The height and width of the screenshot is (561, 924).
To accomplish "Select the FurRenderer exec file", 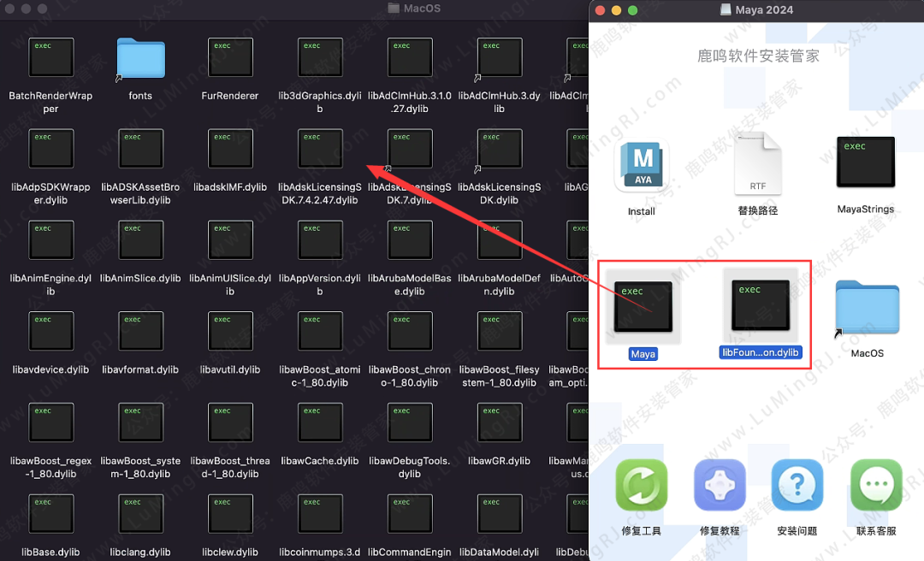I will 230,59.
